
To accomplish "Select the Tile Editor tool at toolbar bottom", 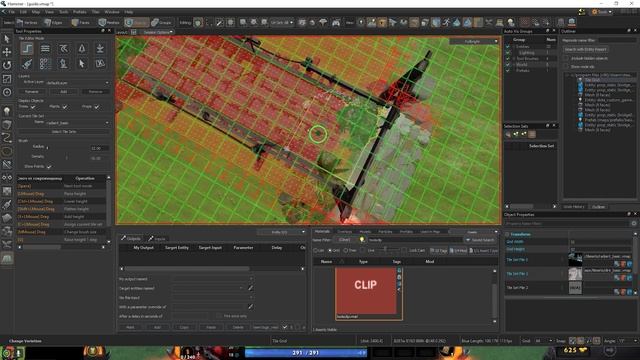I will coord(7,258).
